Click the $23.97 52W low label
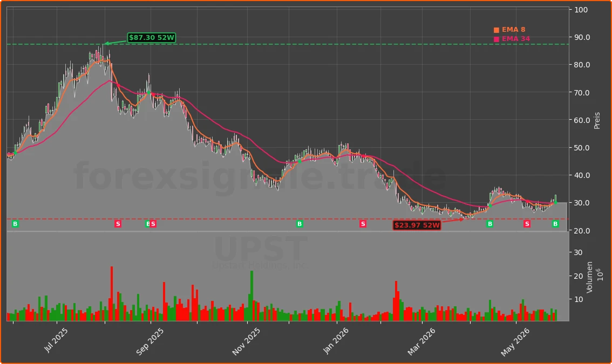This screenshot has width=612, height=364. click(417, 225)
